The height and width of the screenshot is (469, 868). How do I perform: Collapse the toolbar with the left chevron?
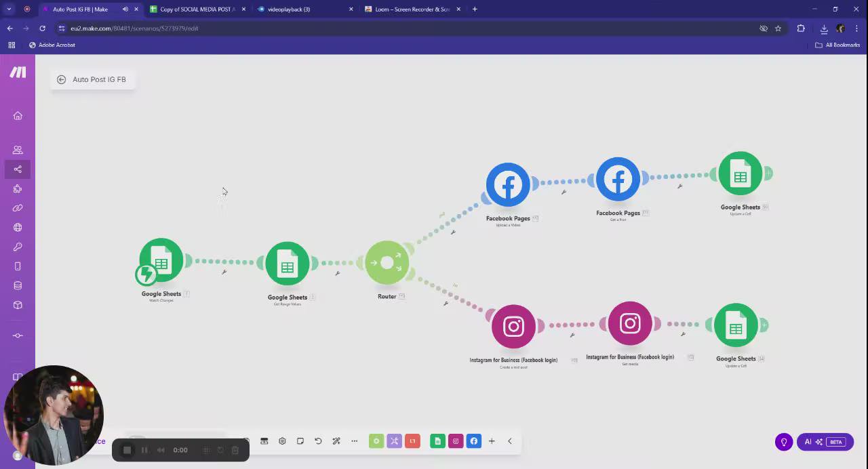click(510, 441)
